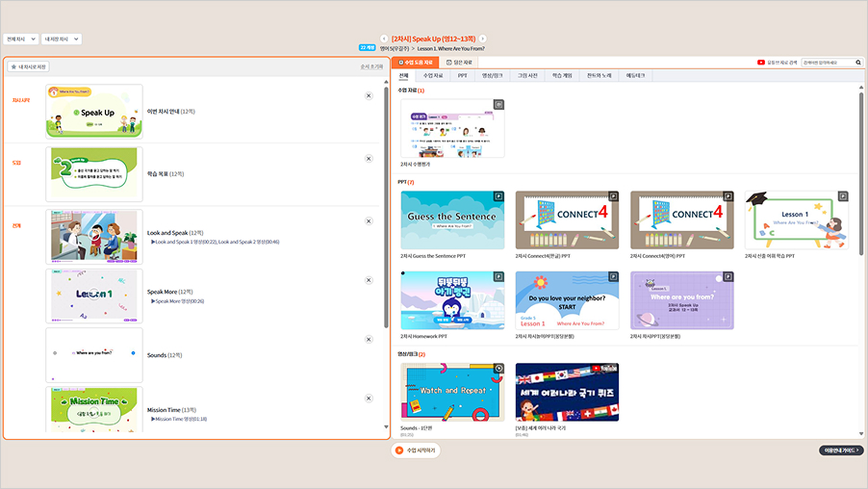Open the 전체 차시 dropdown

tap(21, 39)
